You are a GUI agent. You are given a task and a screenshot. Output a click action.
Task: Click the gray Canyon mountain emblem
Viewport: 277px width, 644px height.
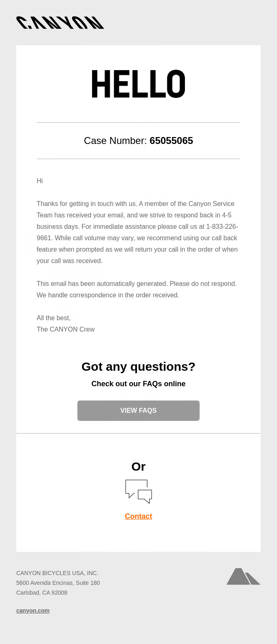(244, 576)
